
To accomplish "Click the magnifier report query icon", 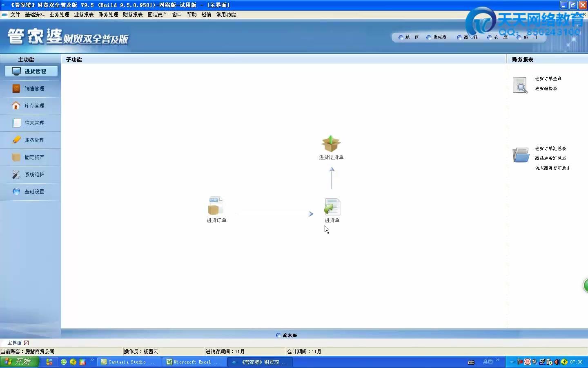I will [520, 85].
